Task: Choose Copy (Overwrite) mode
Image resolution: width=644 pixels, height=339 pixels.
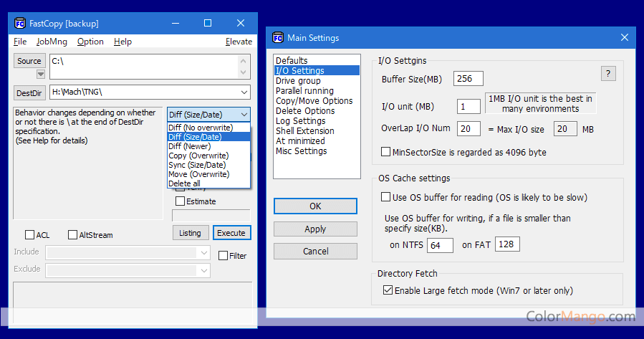Action: 208,156
